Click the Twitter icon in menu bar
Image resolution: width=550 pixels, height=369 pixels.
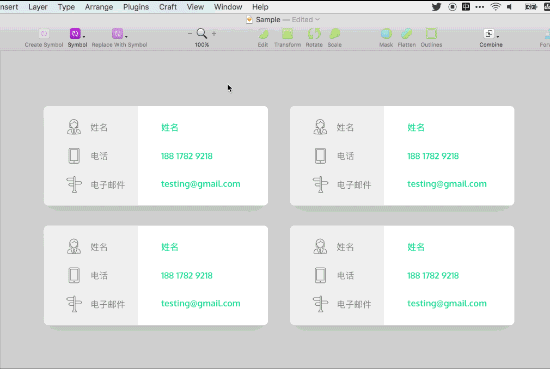(x=436, y=7)
